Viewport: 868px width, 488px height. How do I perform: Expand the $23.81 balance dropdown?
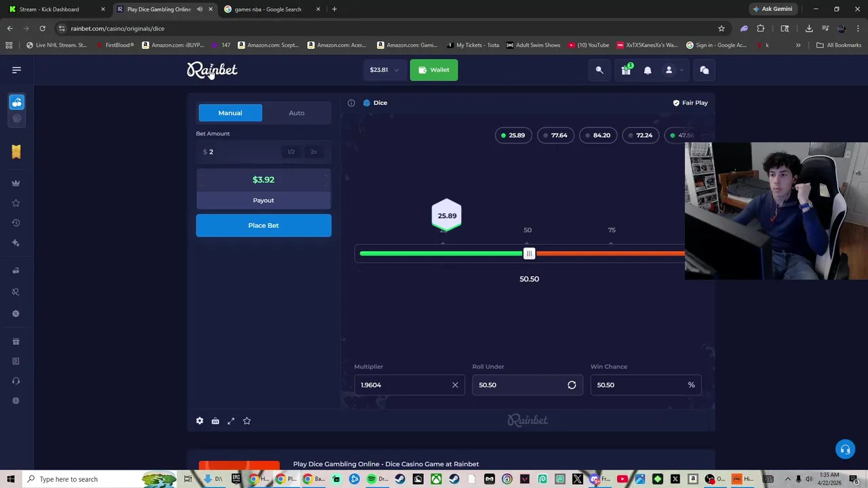[x=384, y=70]
